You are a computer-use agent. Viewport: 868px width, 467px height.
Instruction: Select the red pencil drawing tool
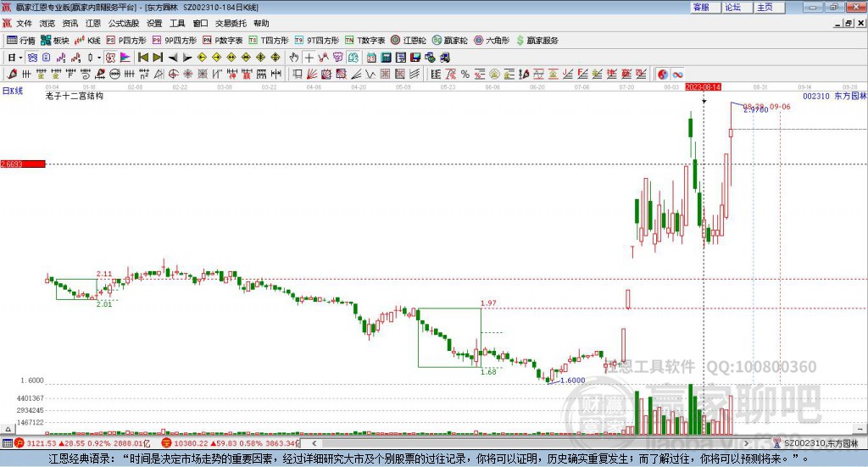[x=12, y=74]
